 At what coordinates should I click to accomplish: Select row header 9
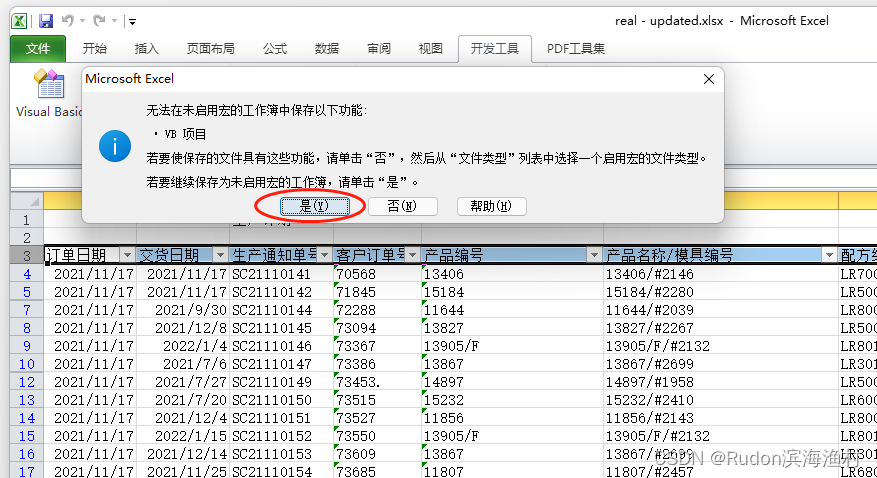click(27, 346)
